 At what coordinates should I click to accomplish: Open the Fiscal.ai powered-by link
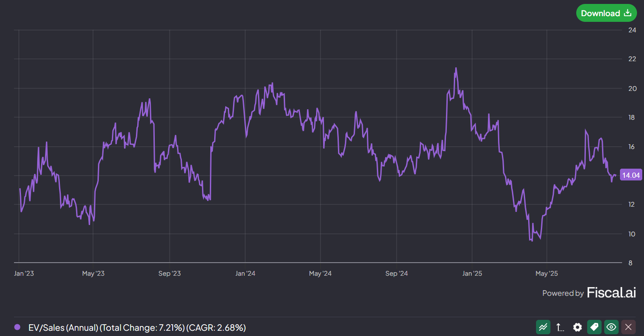coord(611,292)
